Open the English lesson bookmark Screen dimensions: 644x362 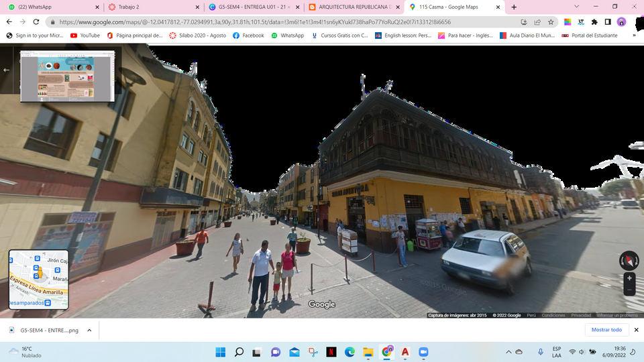click(x=403, y=36)
